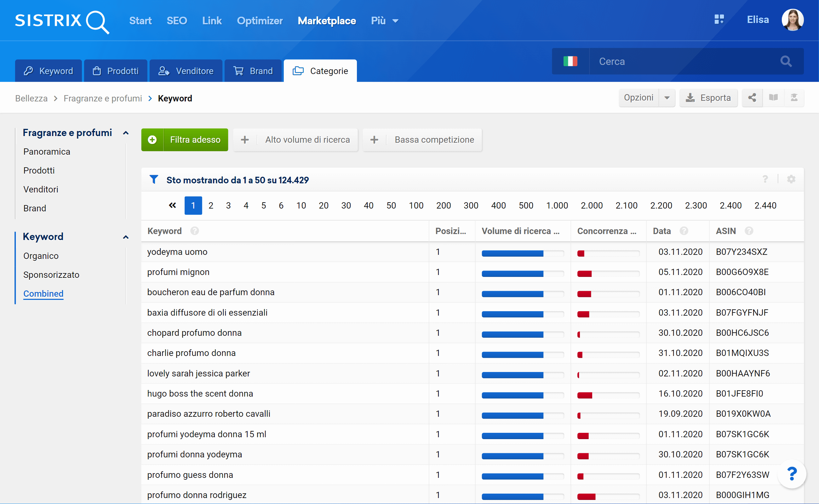Go to last page 2.440

[765, 205]
